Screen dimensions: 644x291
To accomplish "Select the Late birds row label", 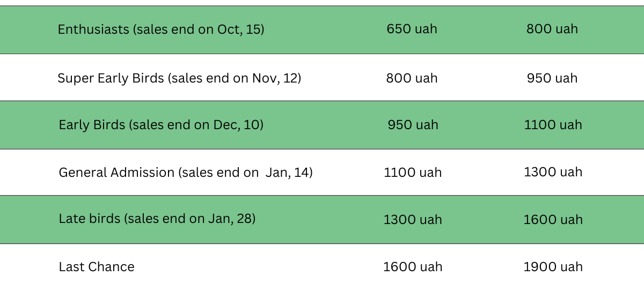I will [x=157, y=219].
